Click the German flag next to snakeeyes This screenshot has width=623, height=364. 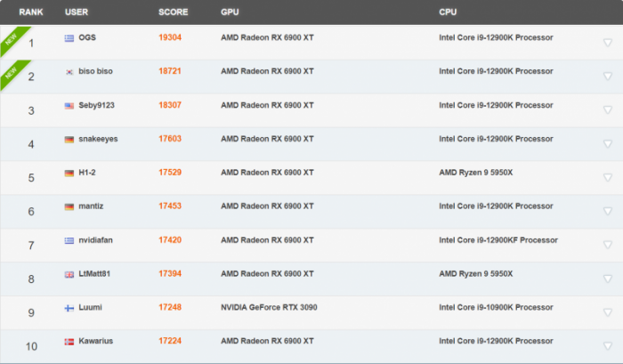coord(69,140)
